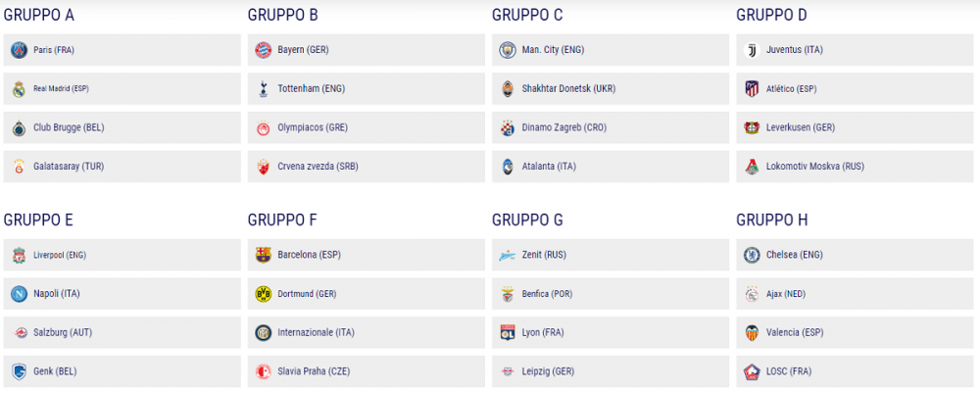This screenshot has width=980, height=393.
Task: Select the Juventus crest icon
Action: tap(752, 50)
